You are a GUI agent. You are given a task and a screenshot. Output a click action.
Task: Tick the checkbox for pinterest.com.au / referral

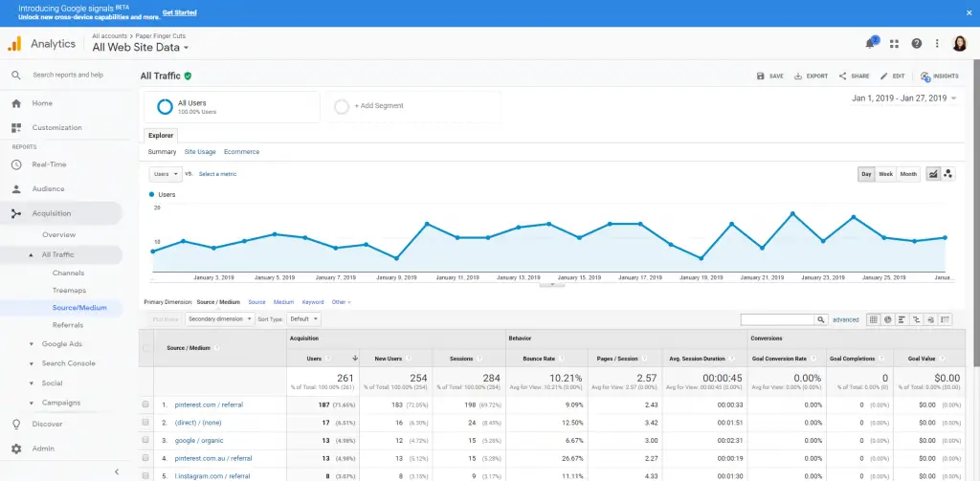(x=146, y=458)
